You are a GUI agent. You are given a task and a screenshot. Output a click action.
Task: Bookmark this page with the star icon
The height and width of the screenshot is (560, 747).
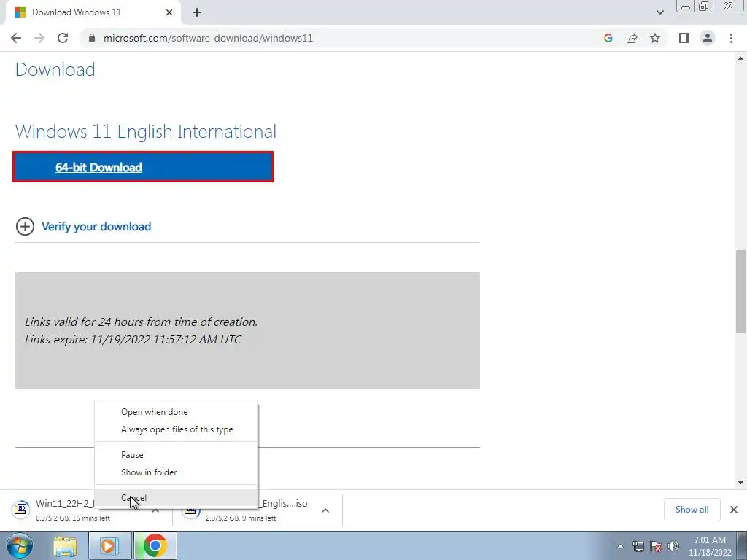pos(655,38)
